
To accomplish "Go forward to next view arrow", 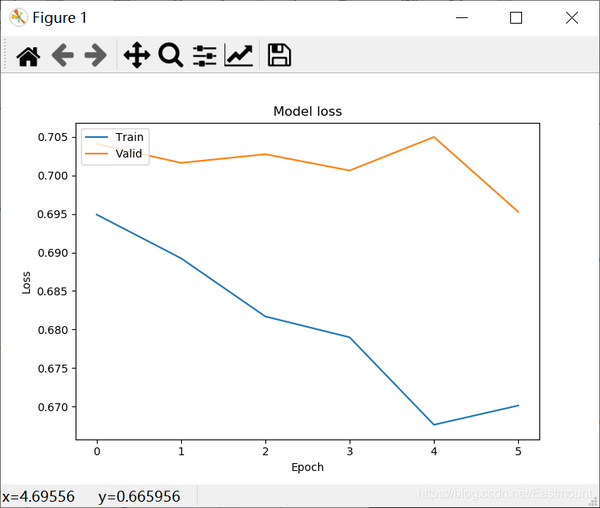I will [95, 55].
